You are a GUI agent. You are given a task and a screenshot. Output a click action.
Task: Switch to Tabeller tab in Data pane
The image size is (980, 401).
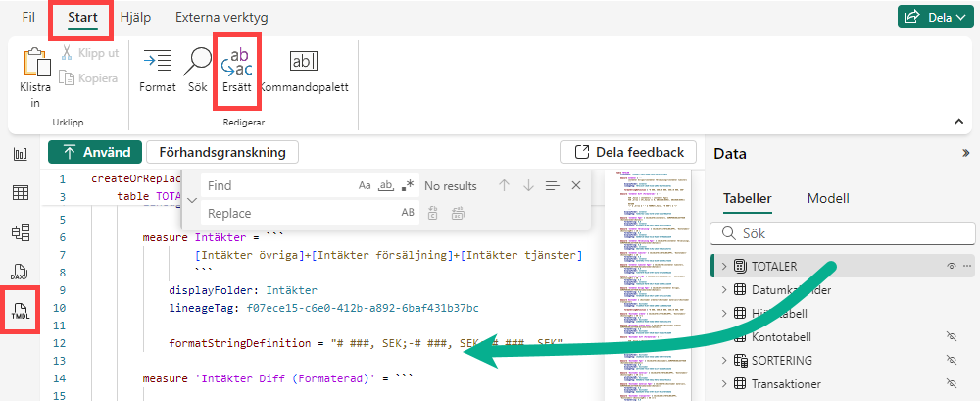[x=748, y=199]
